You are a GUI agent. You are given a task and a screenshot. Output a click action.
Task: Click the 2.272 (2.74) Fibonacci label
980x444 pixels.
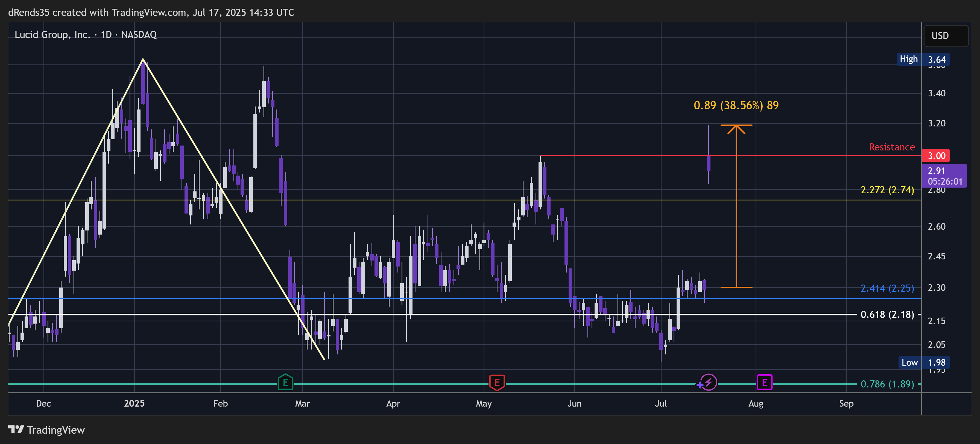[887, 190]
